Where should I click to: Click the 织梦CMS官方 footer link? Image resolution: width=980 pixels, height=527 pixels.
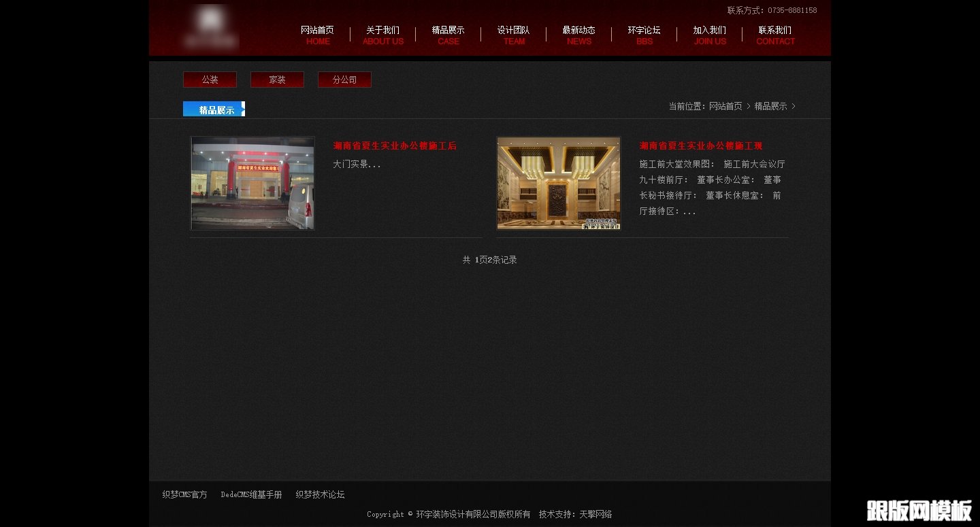(x=184, y=494)
